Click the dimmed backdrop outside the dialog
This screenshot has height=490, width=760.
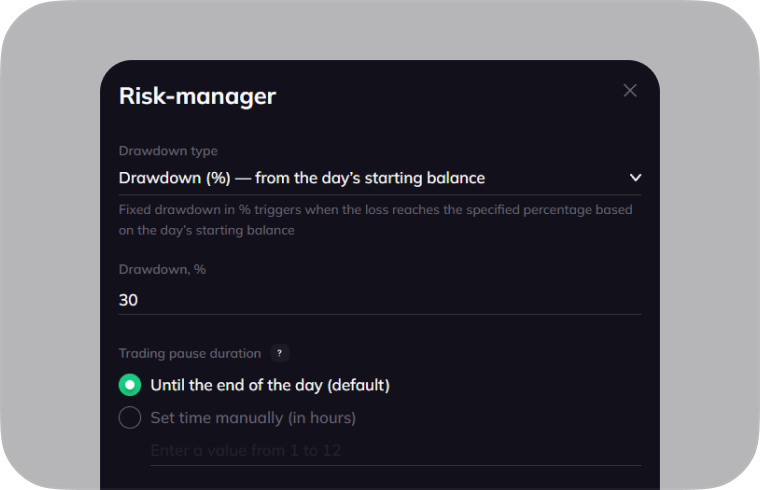50,250
